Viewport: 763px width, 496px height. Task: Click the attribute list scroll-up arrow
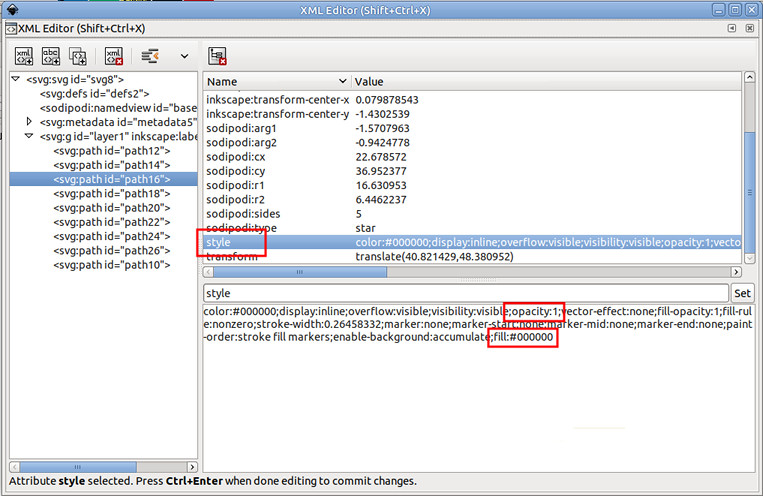pos(750,77)
